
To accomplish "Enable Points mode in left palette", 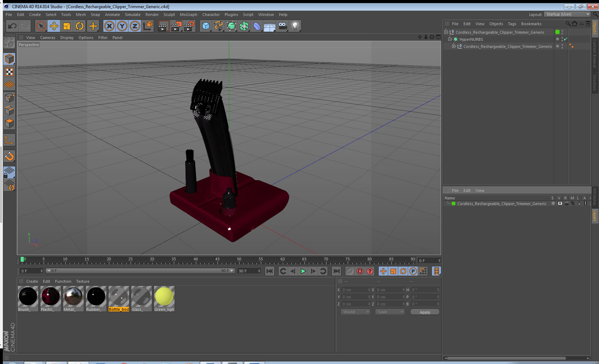I will (x=9, y=98).
